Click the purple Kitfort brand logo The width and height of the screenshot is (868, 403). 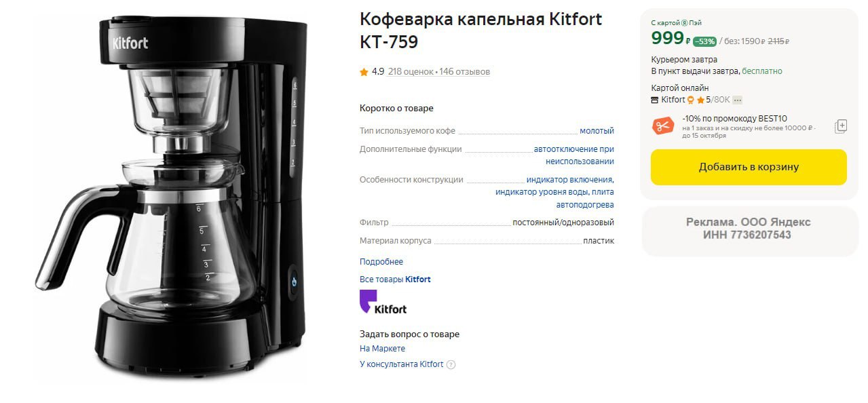tap(383, 302)
